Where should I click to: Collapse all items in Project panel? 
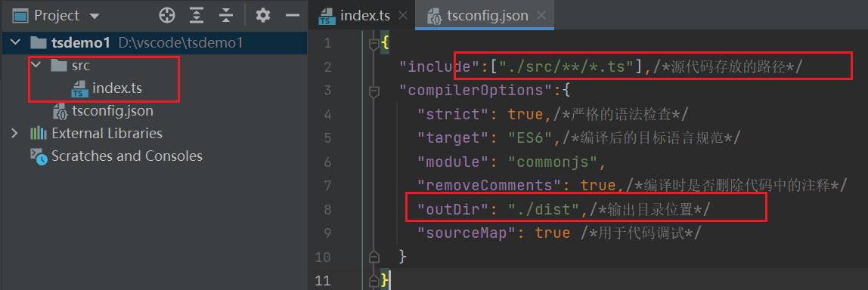225,16
